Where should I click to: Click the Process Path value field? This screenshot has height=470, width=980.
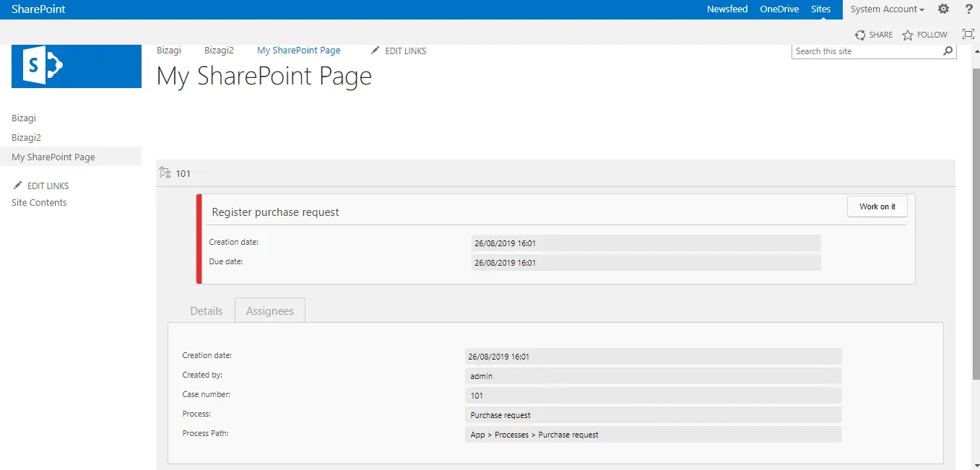[654, 435]
